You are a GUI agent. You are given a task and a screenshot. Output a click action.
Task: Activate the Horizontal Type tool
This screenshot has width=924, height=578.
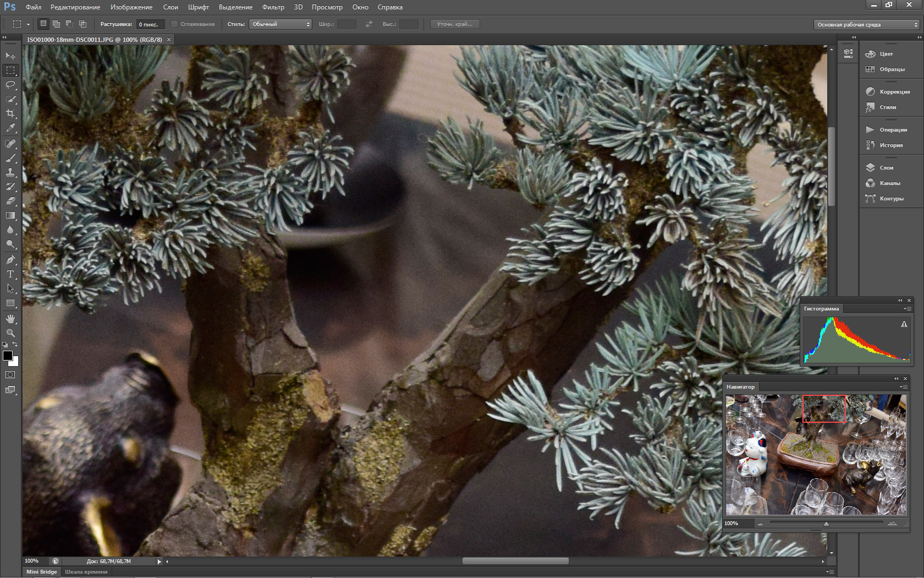tap(10, 274)
